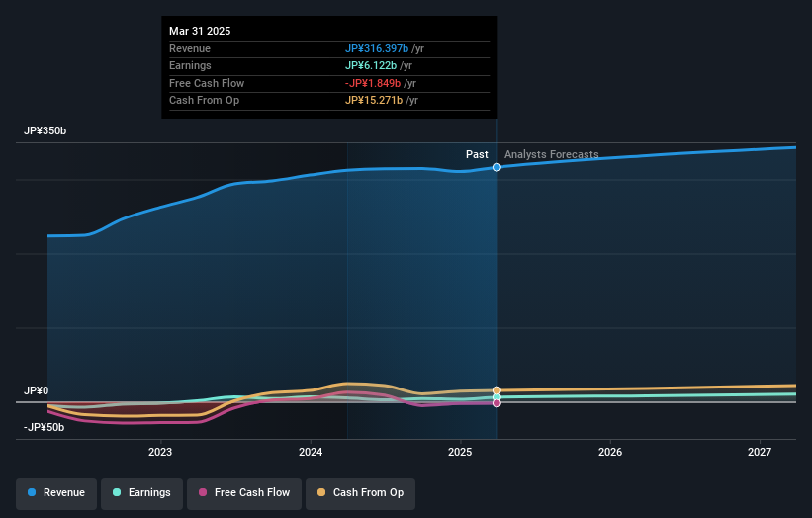
Task: Click the orange Cash From Op data point
Action: coord(496,390)
